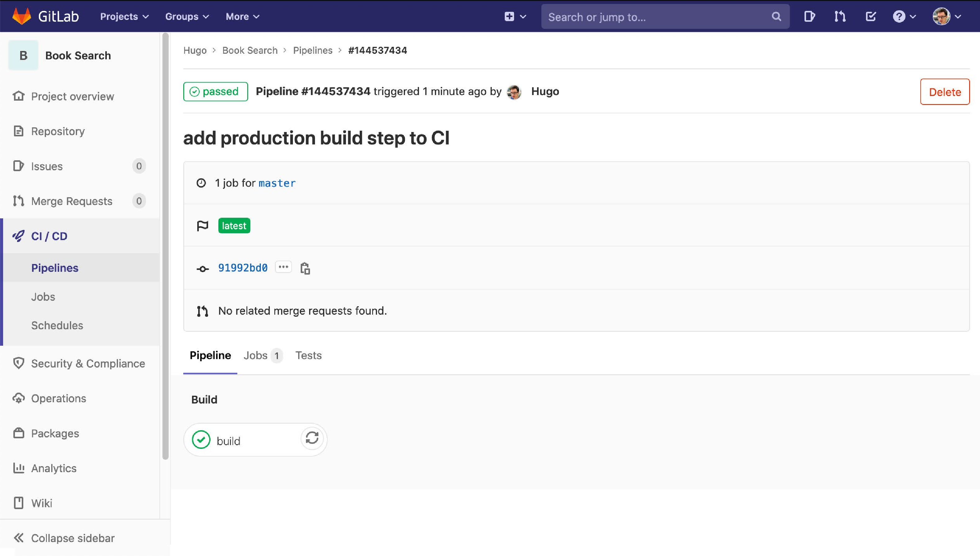The height and width of the screenshot is (556, 980).
Task: Expand the commit description ellipsis
Action: (x=283, y=267)
